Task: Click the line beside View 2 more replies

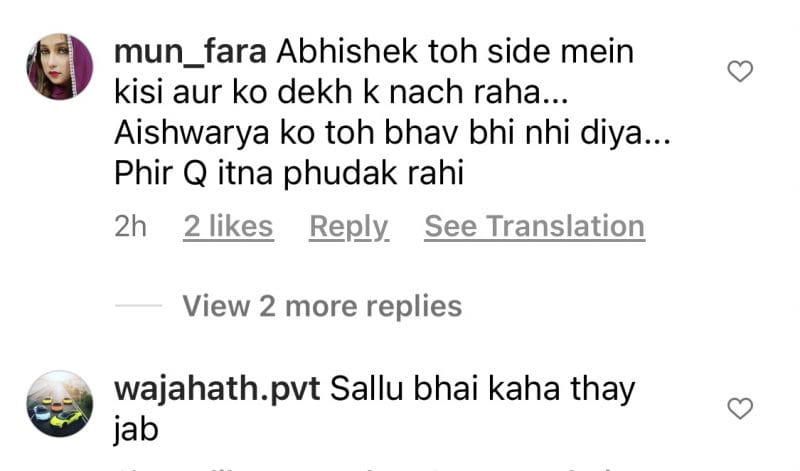Action: 138,306
